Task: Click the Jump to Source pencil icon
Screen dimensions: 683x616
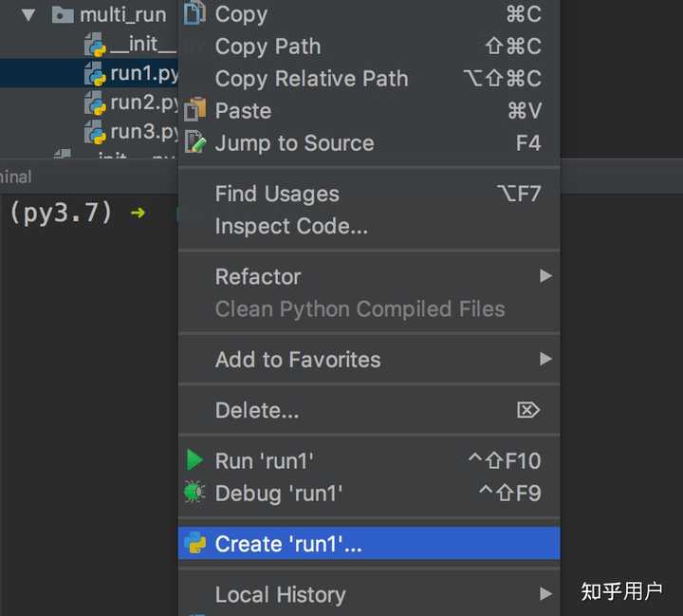Action: pyautogui.click(x=194, y=143)
